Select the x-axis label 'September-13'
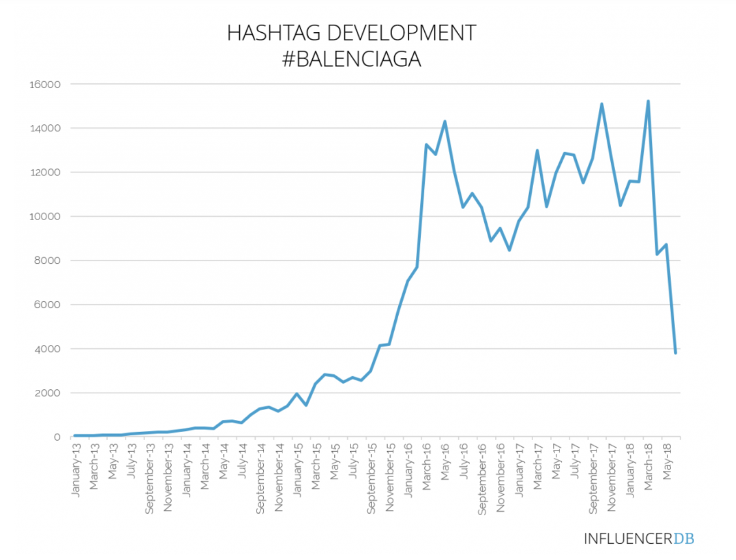Viewport: 736px width, 560px height. [150, 478]
